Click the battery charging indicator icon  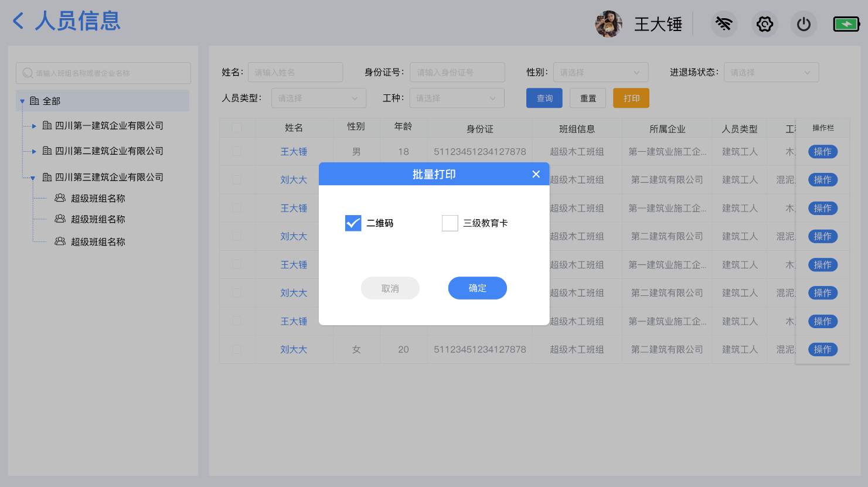pyautogui.click(x=846, y=24)
